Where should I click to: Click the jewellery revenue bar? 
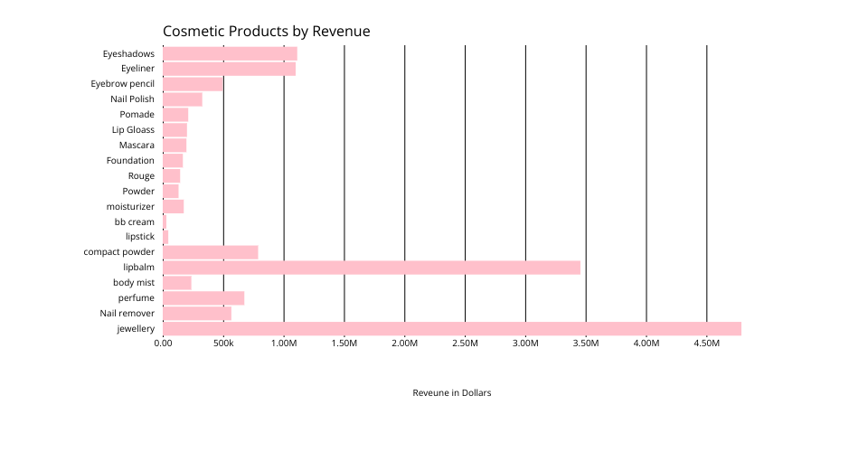[451, 328]
